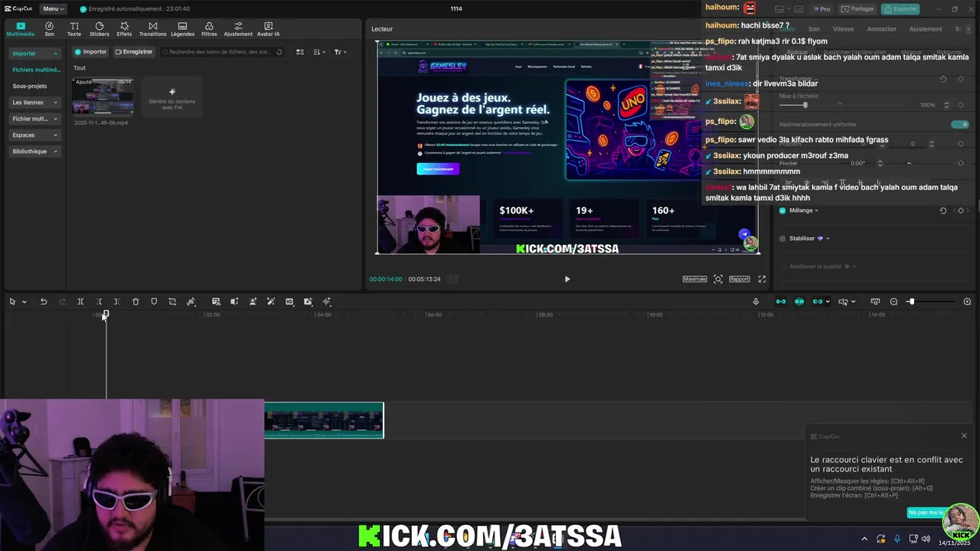Toggle main track magnet

781,302
